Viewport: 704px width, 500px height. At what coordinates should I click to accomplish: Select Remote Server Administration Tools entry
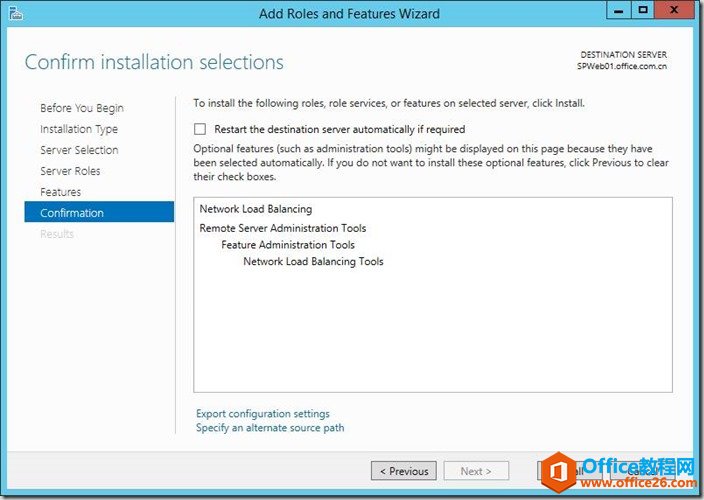[283, 228]
